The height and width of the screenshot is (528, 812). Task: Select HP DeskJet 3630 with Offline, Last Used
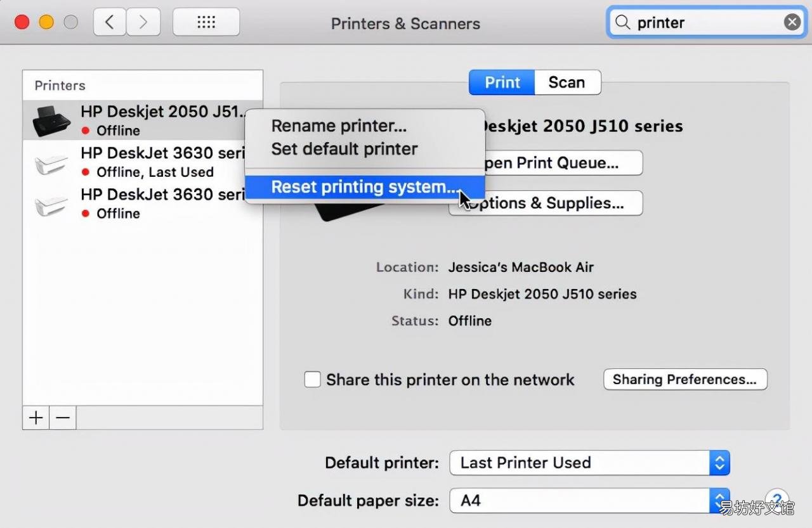click(143, 162)
